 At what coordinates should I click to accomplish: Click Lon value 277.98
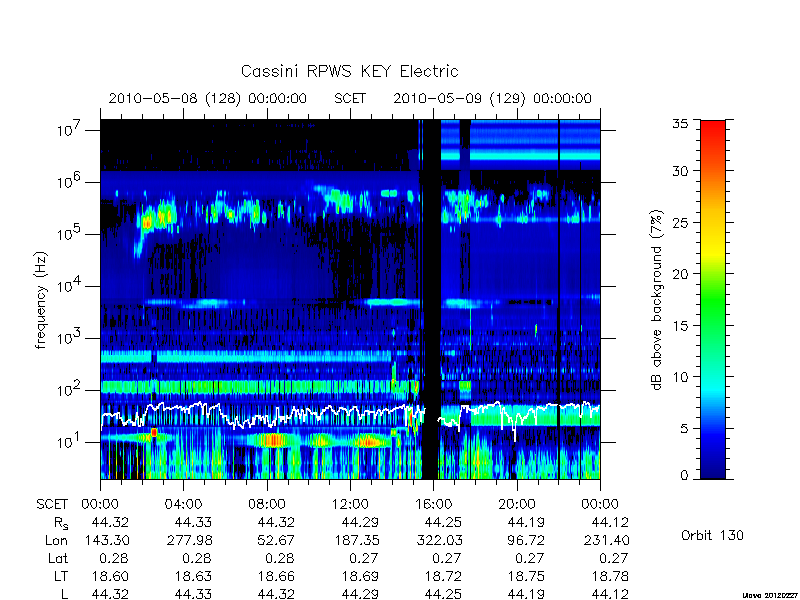(x=190, y=540)
